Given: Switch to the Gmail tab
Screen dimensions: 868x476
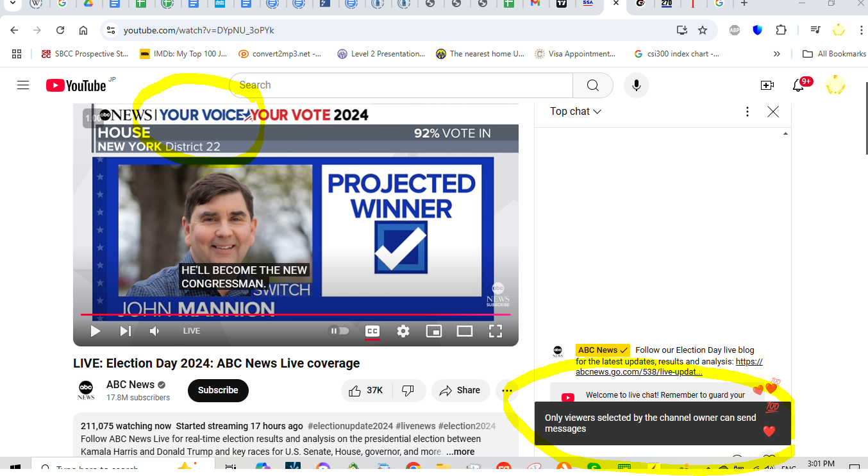Looking at the screenshot, I should (x=535, y=4).
